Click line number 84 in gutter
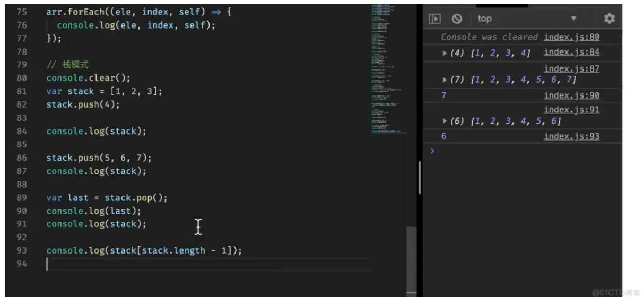 tap(22, 131)
